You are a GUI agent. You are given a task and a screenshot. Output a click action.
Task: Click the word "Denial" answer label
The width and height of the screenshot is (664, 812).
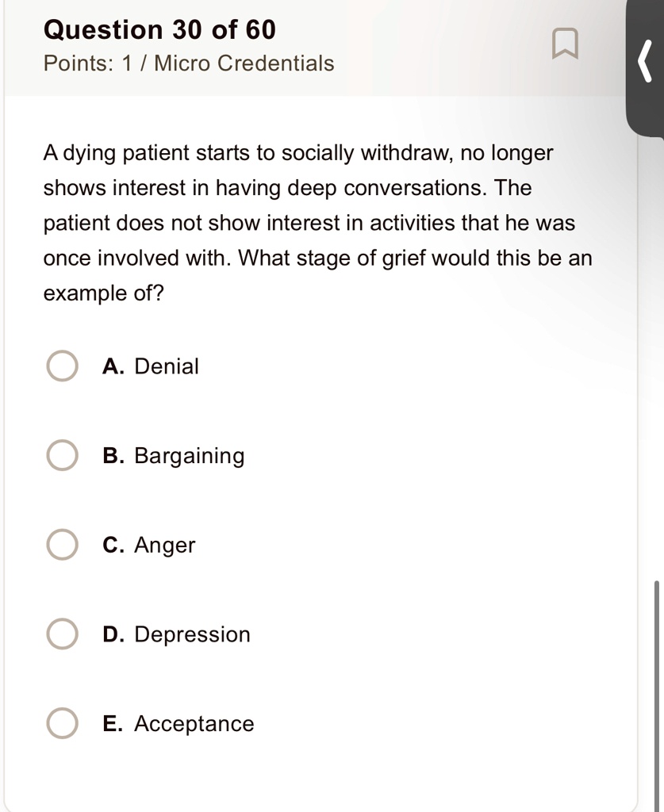[167, 366]
